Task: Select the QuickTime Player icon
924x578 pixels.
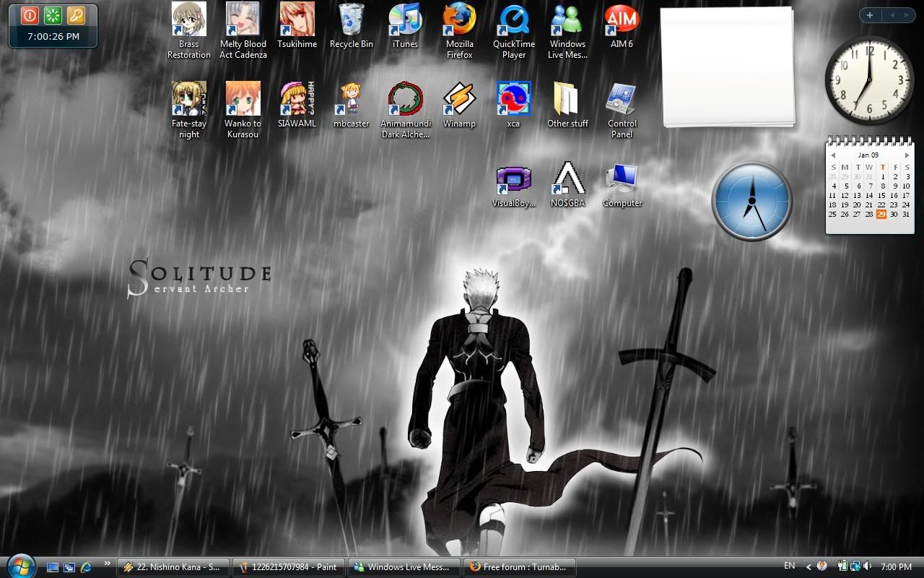Action: pos(513,20)
